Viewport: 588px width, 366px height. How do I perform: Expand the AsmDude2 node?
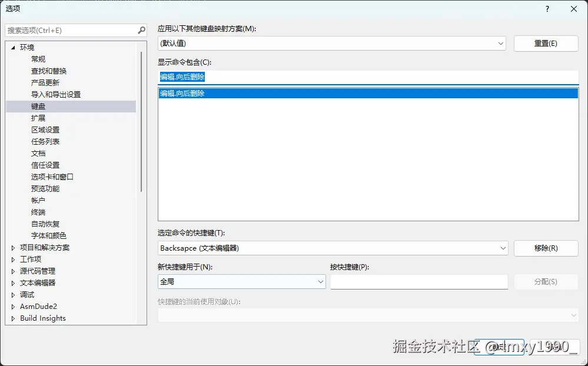coord(13,307)
